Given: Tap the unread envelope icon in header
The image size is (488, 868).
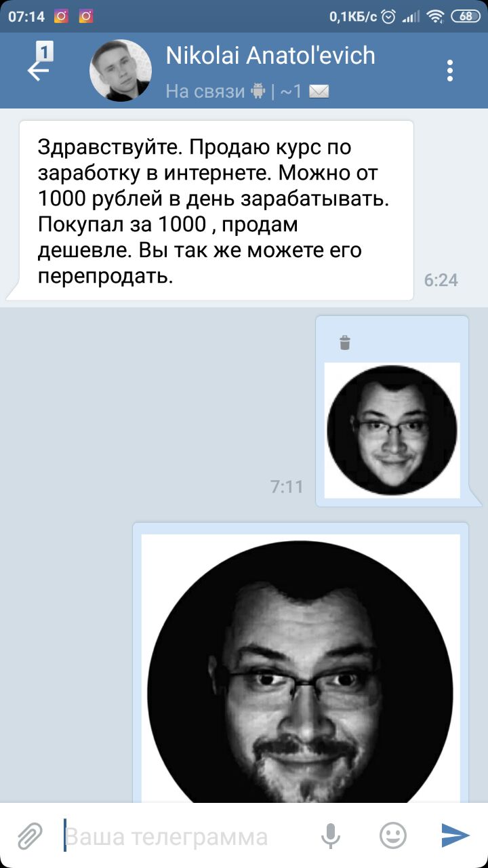Looking at the screenshot, I should [x=319, y=92].
